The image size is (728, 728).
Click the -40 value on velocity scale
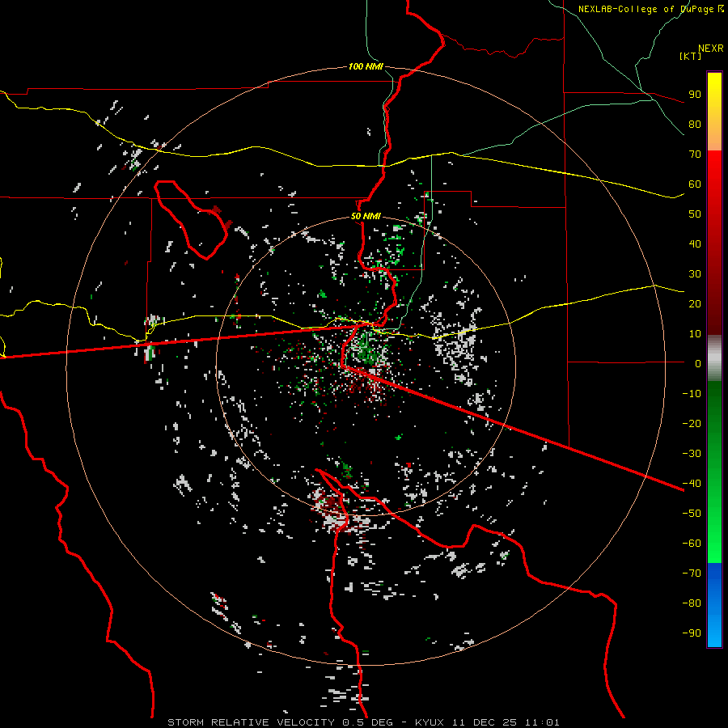(x=692, y=484)
